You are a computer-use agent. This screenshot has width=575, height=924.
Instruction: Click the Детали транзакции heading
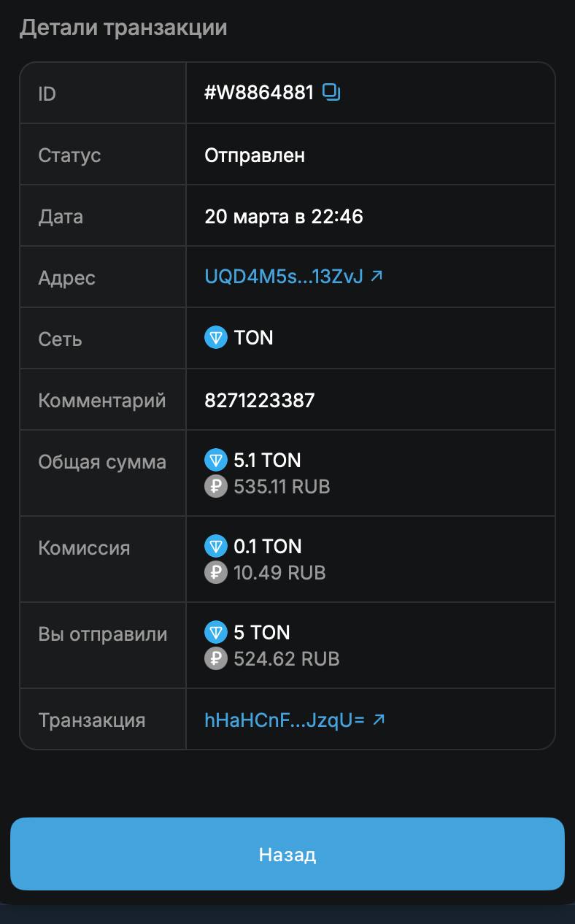(x=123, y=28)
